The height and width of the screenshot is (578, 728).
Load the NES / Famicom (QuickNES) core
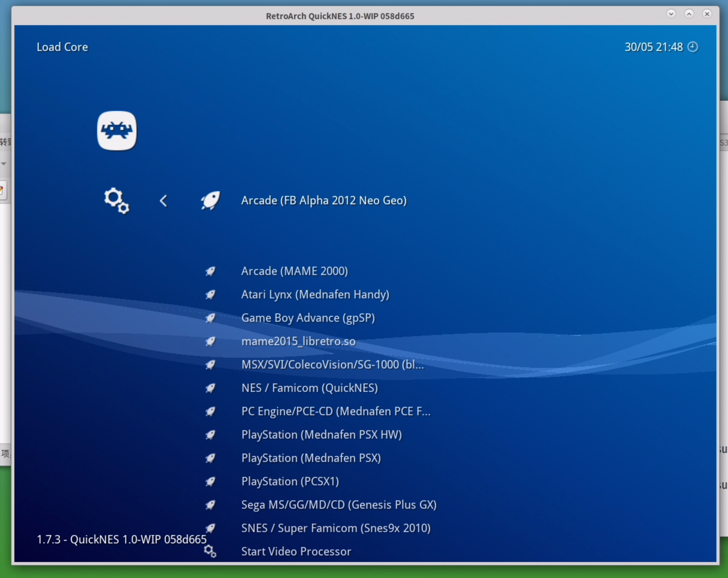coord(309,388)
